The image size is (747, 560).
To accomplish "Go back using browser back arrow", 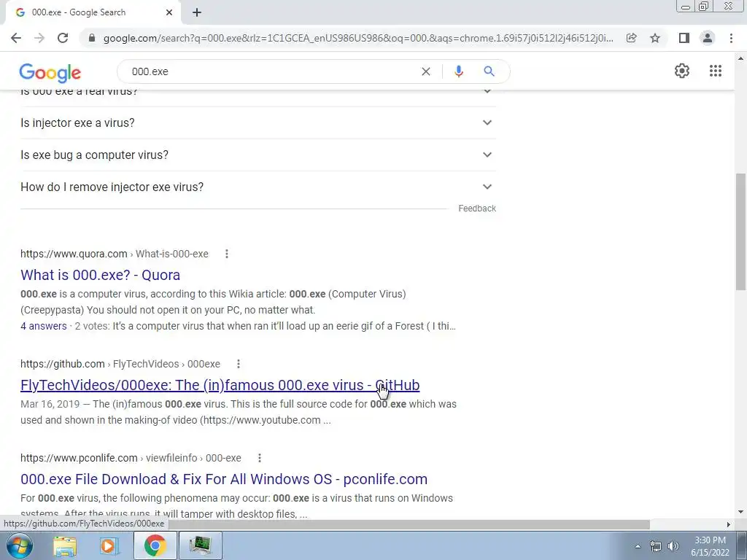I will click(x=16, y=38).
